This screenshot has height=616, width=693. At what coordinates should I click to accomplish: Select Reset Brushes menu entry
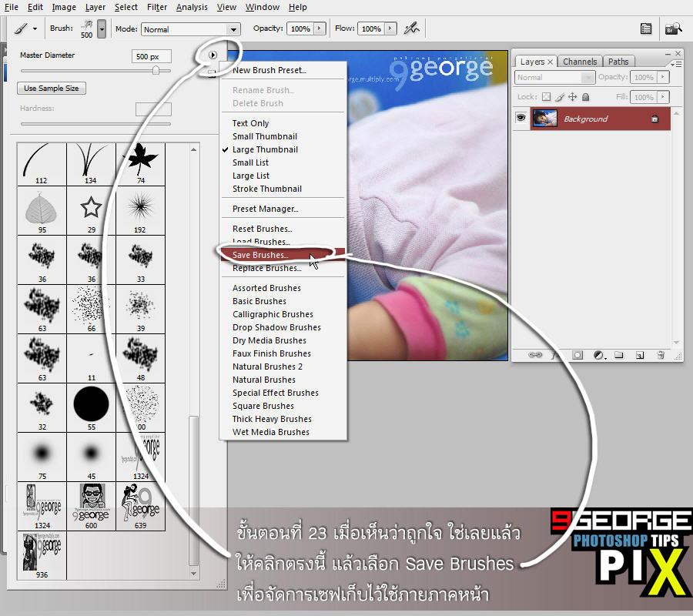[x=262, y=229]
